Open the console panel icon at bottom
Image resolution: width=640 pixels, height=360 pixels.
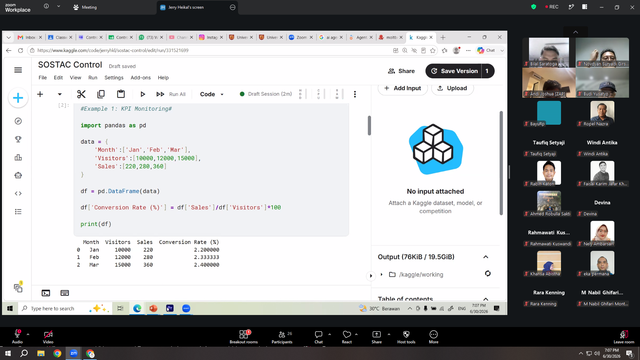tap(46, 293)
